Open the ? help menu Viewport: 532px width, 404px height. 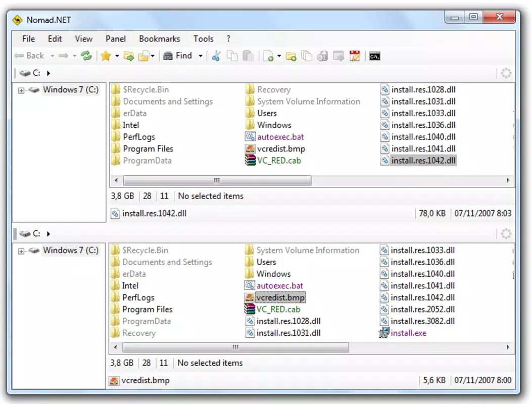coord(228,39)
